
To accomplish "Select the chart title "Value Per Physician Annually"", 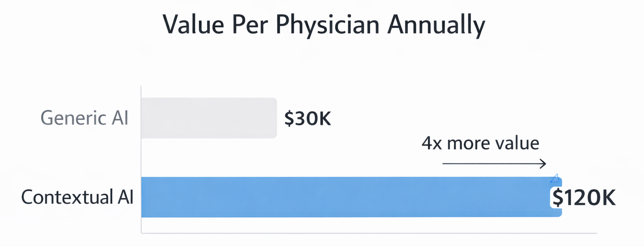I will pyautogui.click(x=323, y=26).
